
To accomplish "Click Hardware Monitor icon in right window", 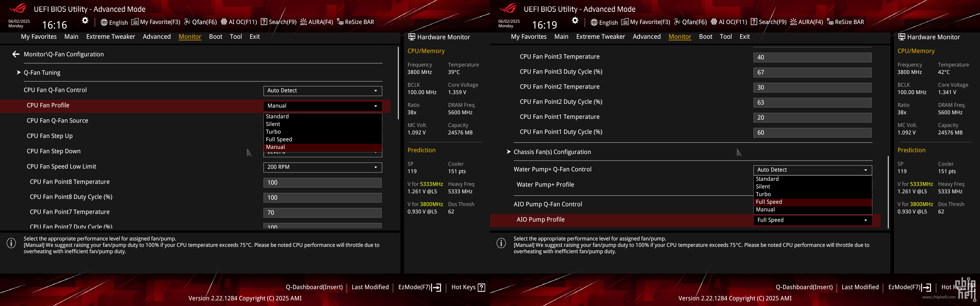I will [x=902, y=37].
